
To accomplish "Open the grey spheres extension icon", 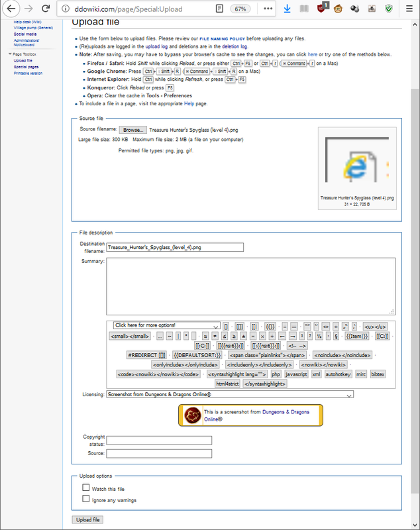I will click(x=355, y=9).
